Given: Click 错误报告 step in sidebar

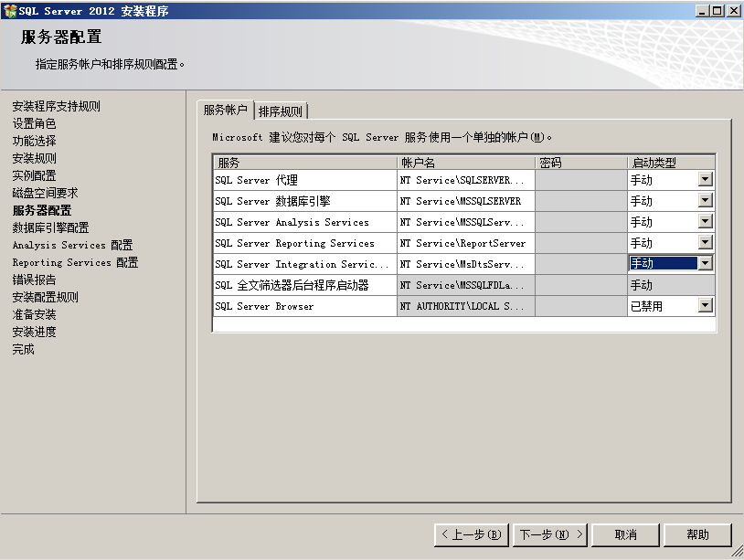Looking at the screenshot, I should coord(34,280).
